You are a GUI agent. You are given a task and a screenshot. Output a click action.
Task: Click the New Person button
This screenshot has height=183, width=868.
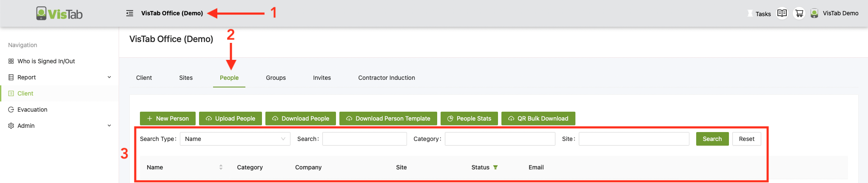(168, 118)
